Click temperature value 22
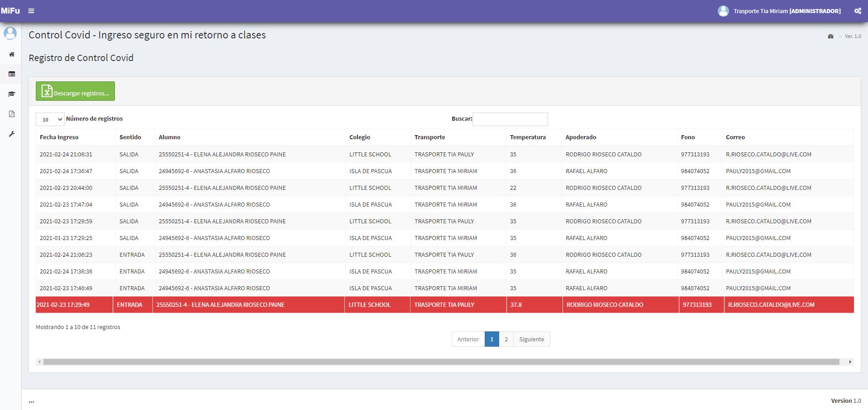 [x=513, y=188]
